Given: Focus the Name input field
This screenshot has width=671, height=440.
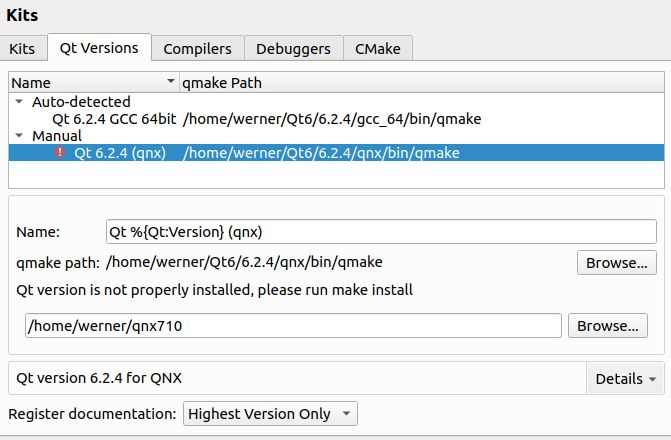Looking at the screenshot, I should [381, 232].
